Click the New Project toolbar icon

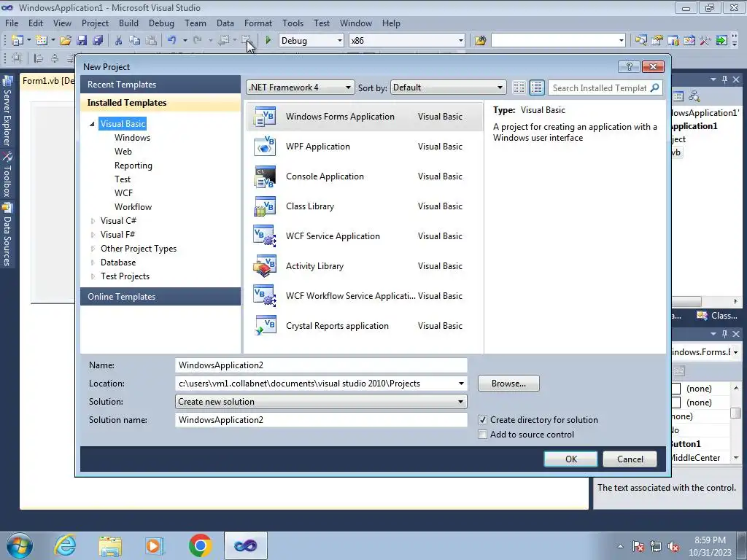click(18, 41)
